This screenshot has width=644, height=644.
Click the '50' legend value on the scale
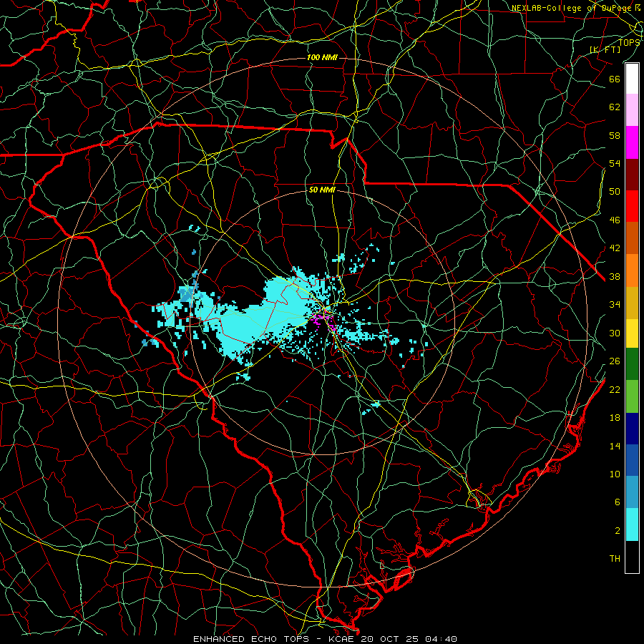coord(615,192)
